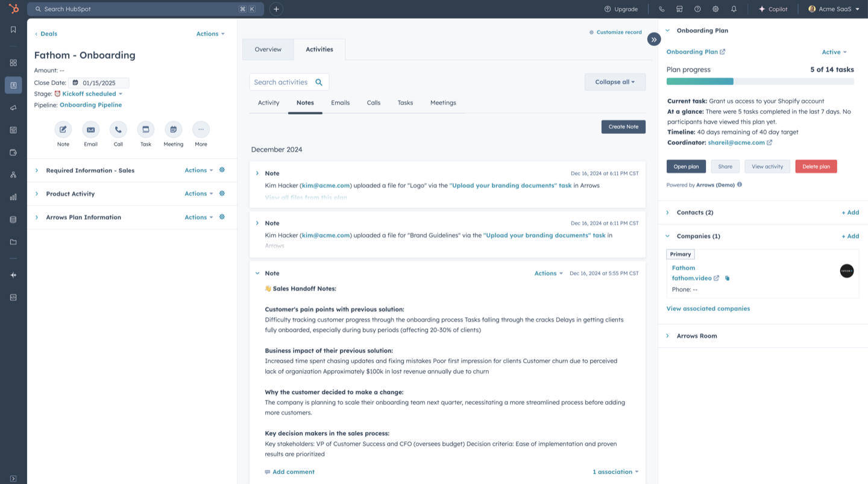Expand Required Information - Sales section

(37, 171)
